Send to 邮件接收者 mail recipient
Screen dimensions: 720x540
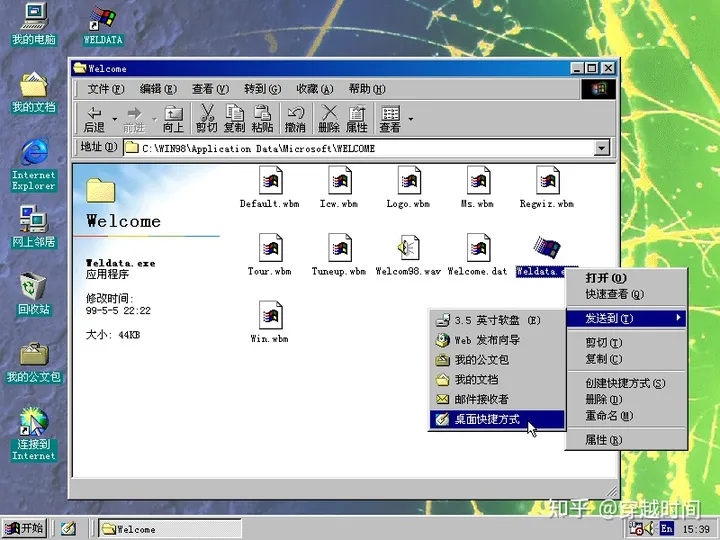coord(497,399)
